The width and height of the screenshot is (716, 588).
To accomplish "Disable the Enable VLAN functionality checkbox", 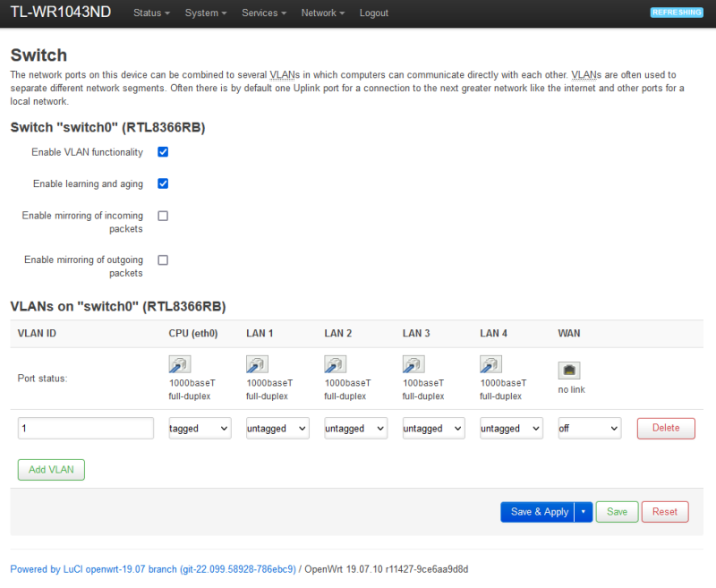I will [163, 152].
